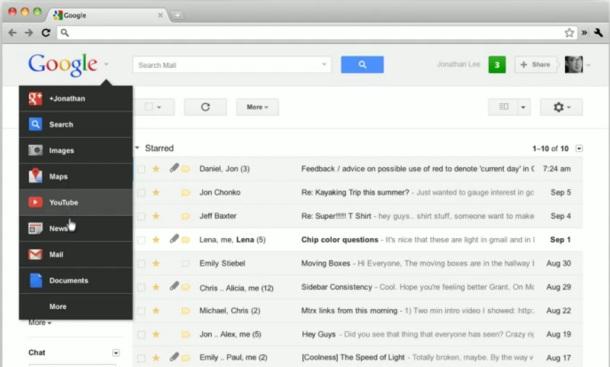Screen dimensions: 610x367
Task: Tick the checkbox for Jon Chonko message
Action: (x=141, y=193)
